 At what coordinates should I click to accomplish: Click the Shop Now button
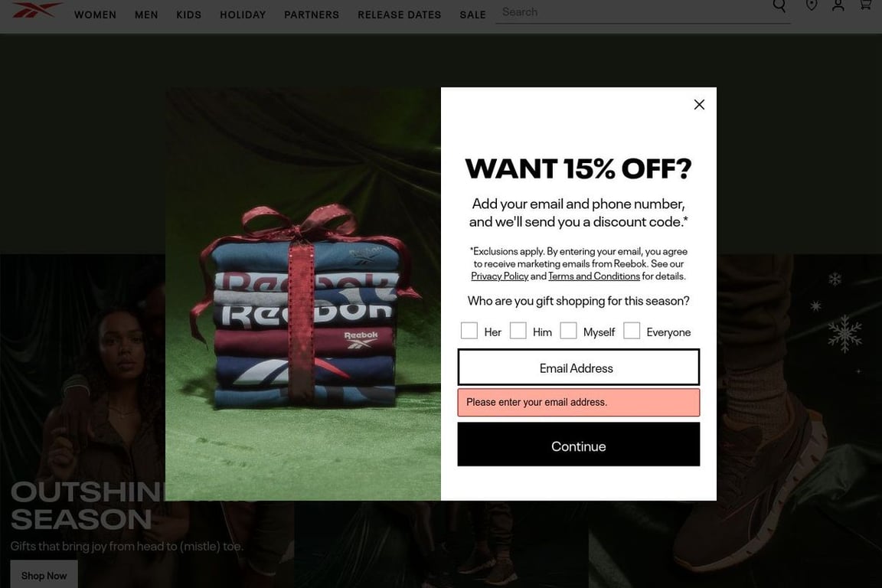(x=44, y=575)
